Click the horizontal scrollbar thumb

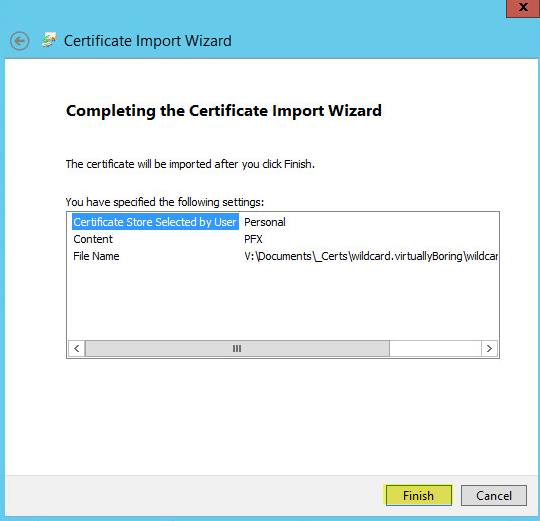(x=237, y=348)
